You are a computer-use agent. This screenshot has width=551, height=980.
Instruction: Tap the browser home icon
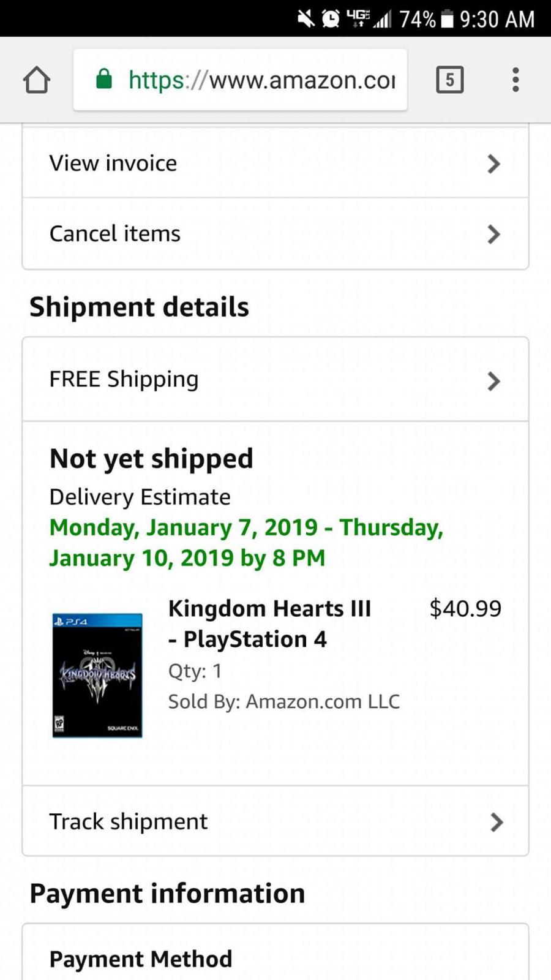tap(37, 80)
